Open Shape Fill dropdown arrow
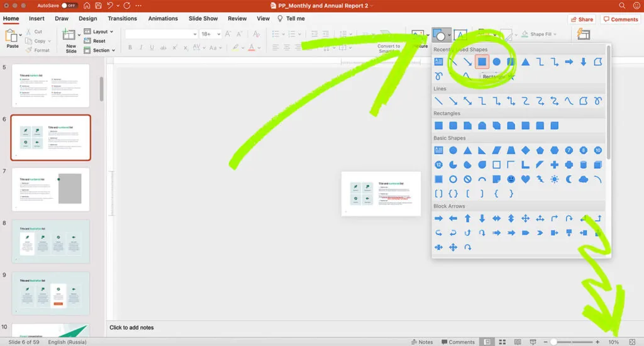 [x=555, y=35]
